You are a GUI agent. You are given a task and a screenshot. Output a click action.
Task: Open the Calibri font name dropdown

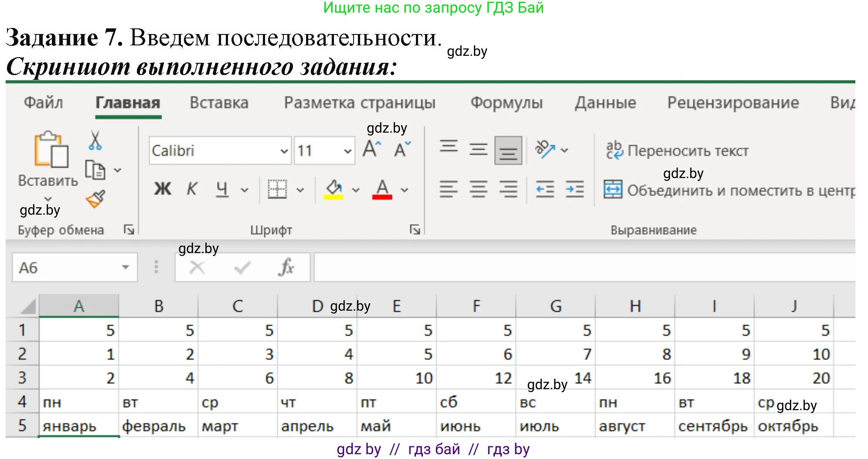click(283, 151)
